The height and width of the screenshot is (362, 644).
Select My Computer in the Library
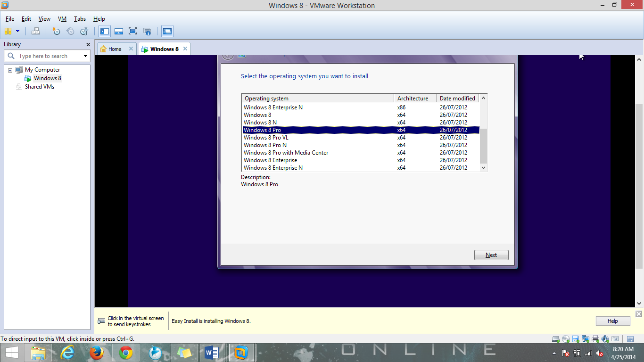[42, 70]
